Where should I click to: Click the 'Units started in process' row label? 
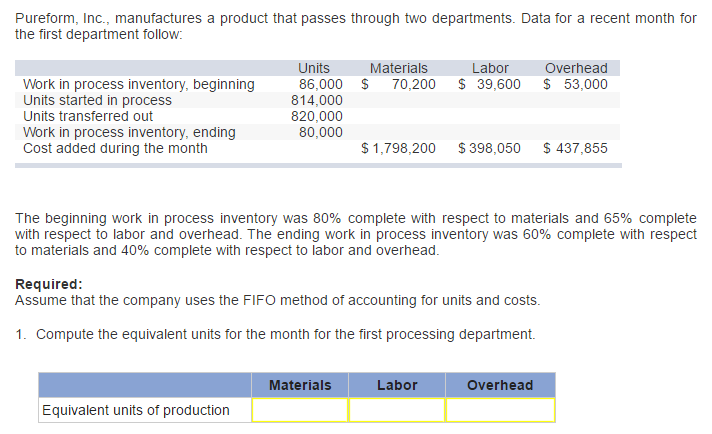97,100
